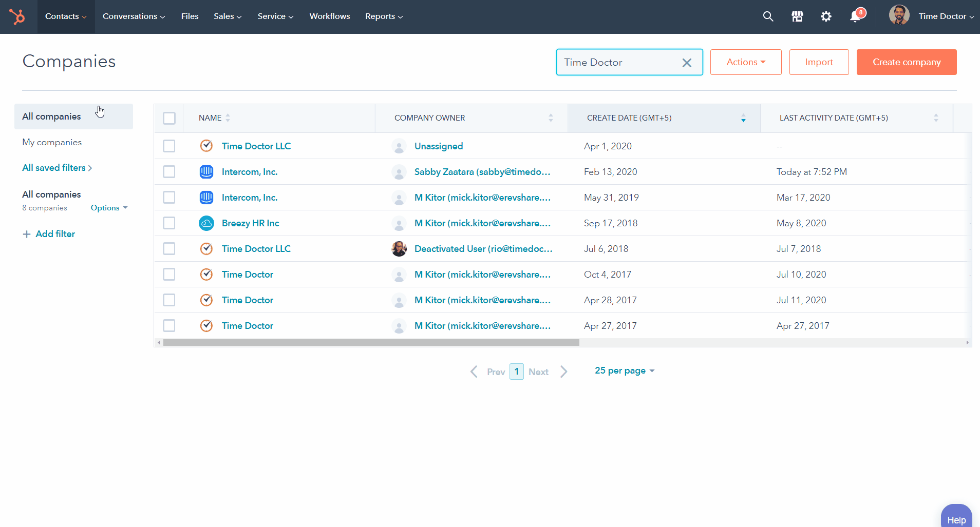Click logo icon of Time Doctor created Apr 28, 2017
This screenshot has width=980, height=527.
pos(206,300)
